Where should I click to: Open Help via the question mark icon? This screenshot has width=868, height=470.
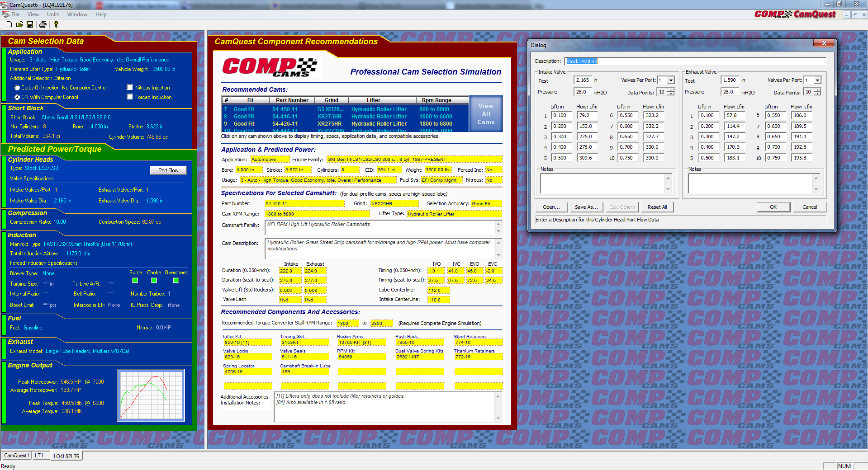click(x=56, y=24)
